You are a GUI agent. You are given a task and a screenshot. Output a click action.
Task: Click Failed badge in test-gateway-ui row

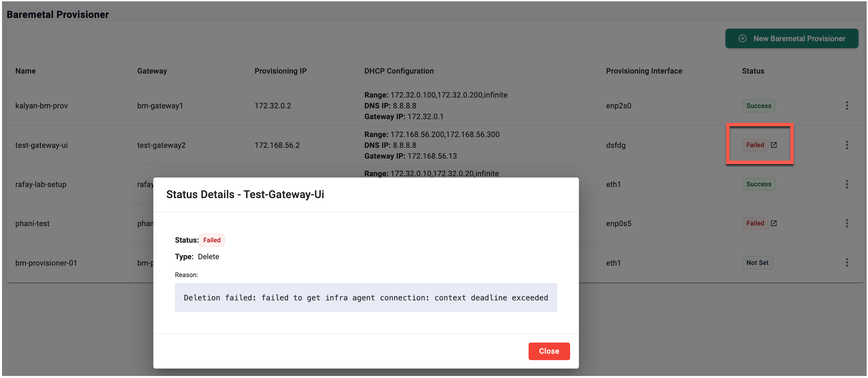click(x=755, y=145)
